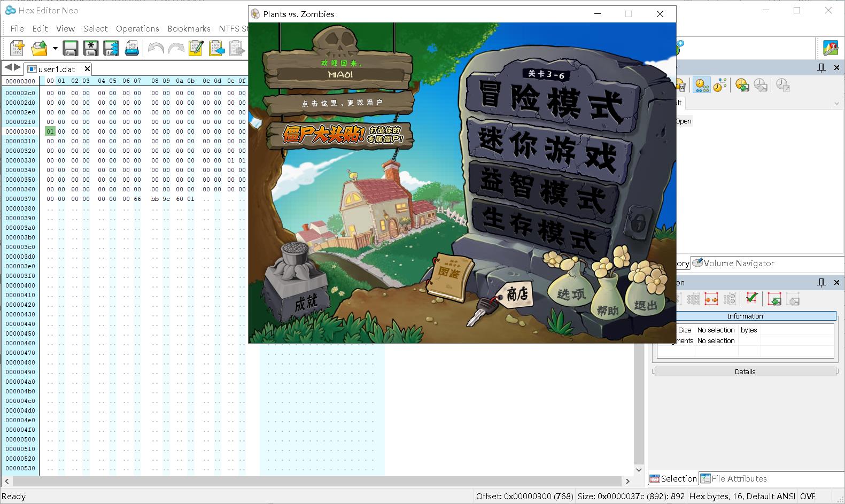This screenshot has width=845, height=504.
Task: Open the View menu
Action: point(65,28)
